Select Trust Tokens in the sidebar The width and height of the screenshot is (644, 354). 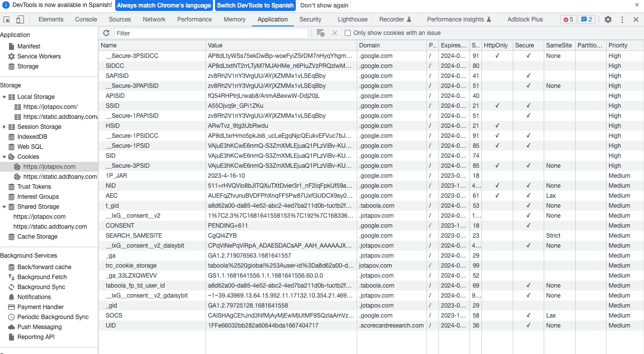click(x=34, y=187)
